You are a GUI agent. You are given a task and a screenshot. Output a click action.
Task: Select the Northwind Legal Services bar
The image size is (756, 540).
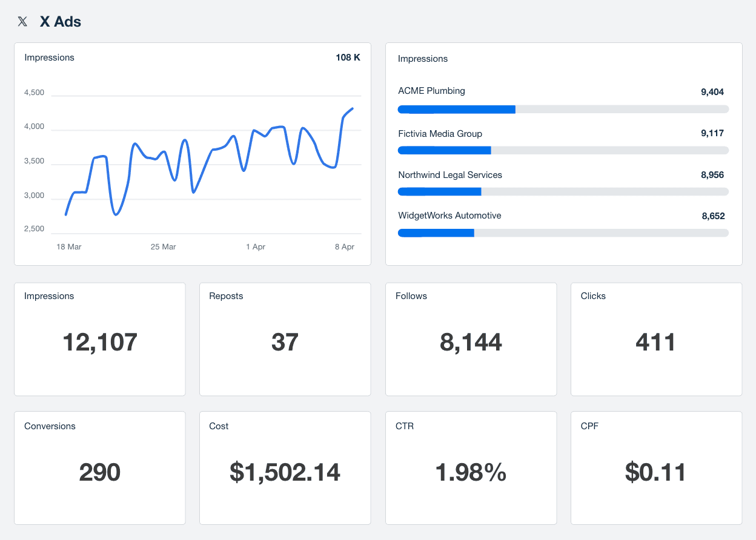563,191
